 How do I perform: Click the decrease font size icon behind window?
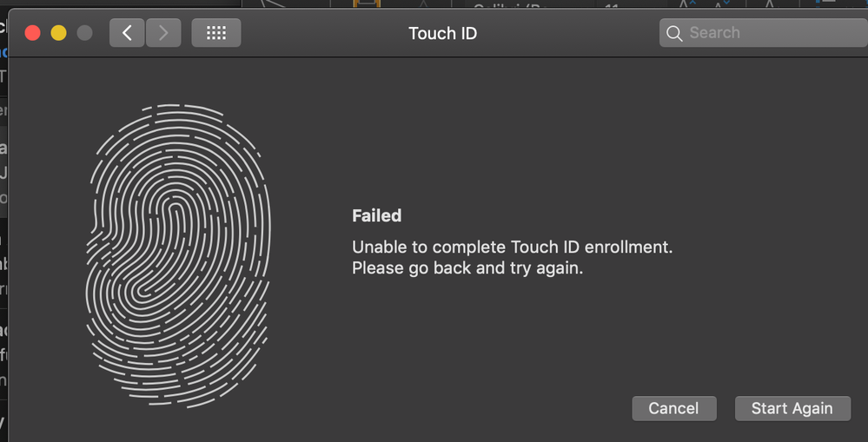pyautogui.click(x=720, y=4)
